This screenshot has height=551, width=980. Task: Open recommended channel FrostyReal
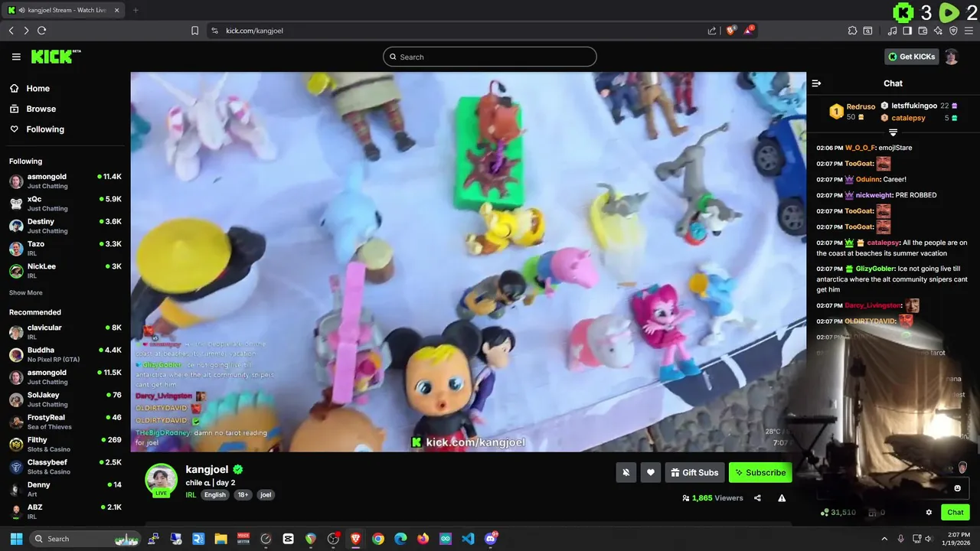[65, 422]
